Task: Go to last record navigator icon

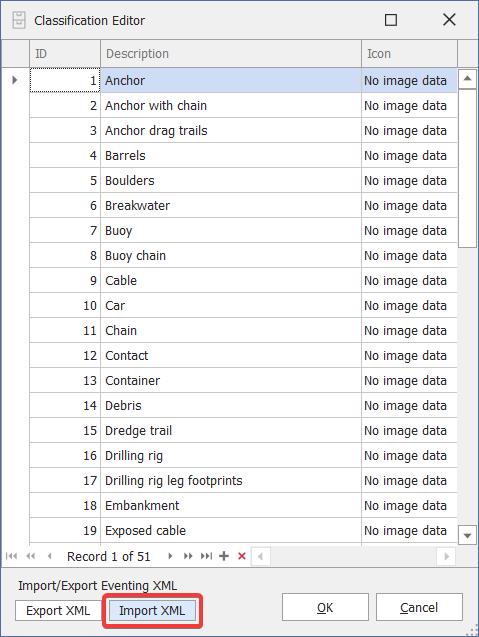Action: 206,556
